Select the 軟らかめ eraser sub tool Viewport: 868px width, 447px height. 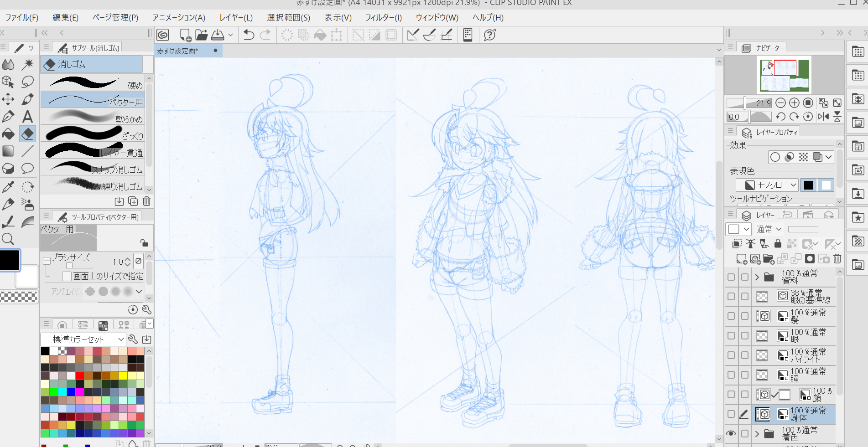point(93,116)
